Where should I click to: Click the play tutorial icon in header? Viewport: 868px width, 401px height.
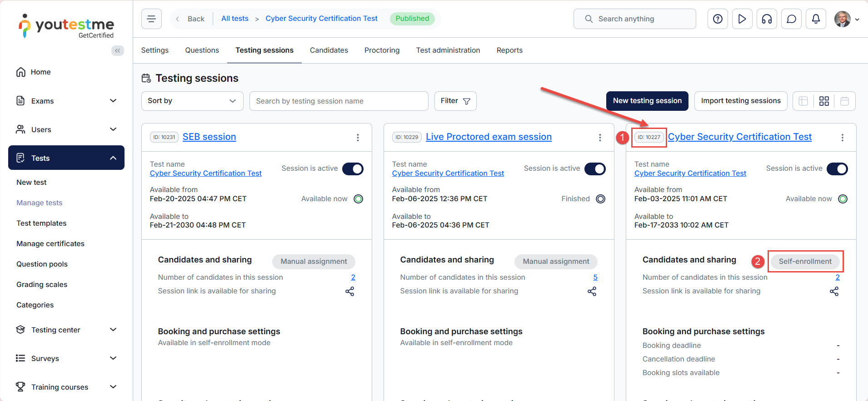[x=742, y=19]
